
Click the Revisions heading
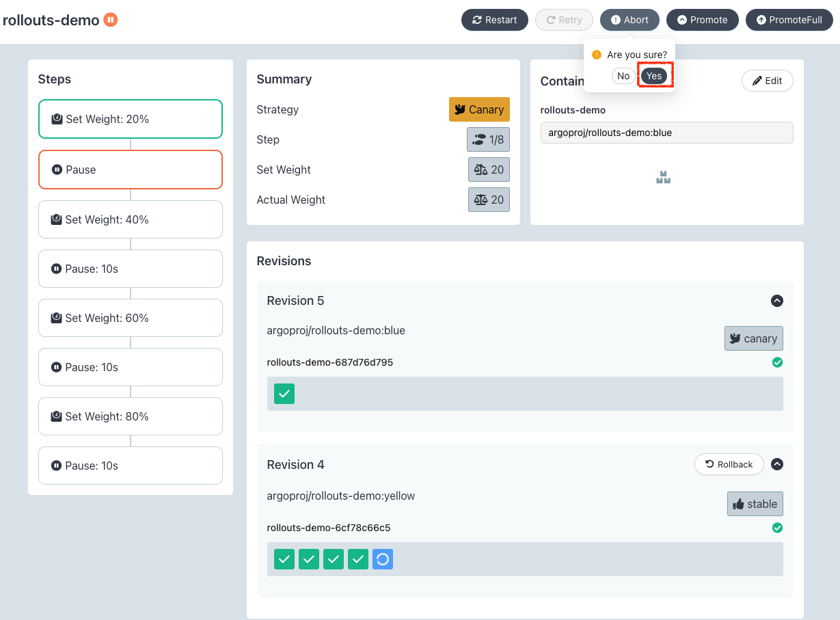pyautogui.click(x=284, y=261)
